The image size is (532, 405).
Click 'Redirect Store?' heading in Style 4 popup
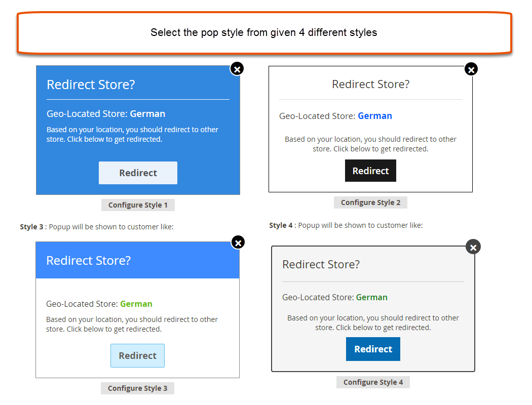click(x=321, y=264)
